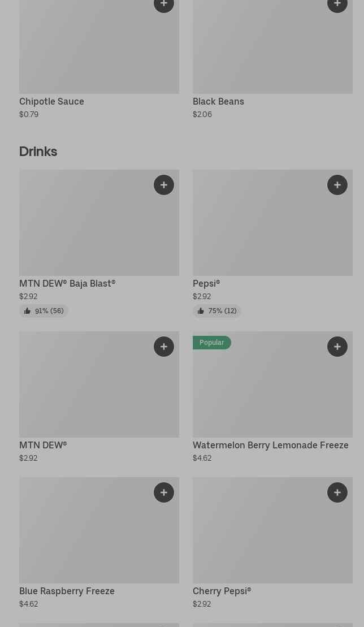
Task: Add Blue Raspberry Freeze to order
Action: click(x=164, y=492)
